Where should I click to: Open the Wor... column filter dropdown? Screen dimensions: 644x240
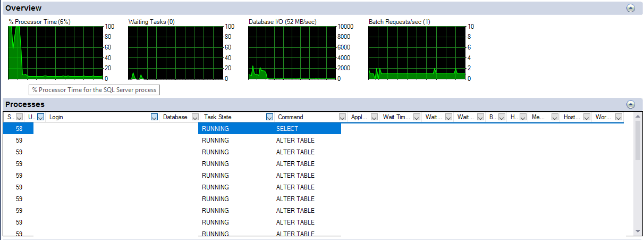(619, 117)
